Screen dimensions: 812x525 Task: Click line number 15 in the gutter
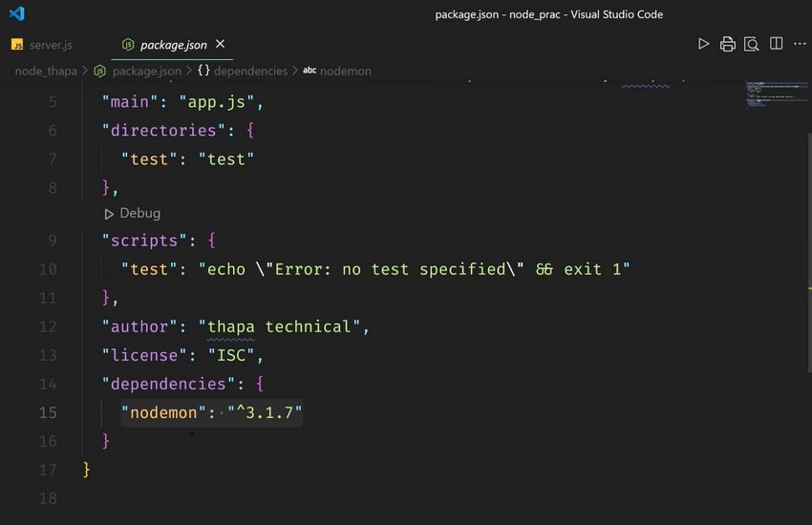[48, 412]
